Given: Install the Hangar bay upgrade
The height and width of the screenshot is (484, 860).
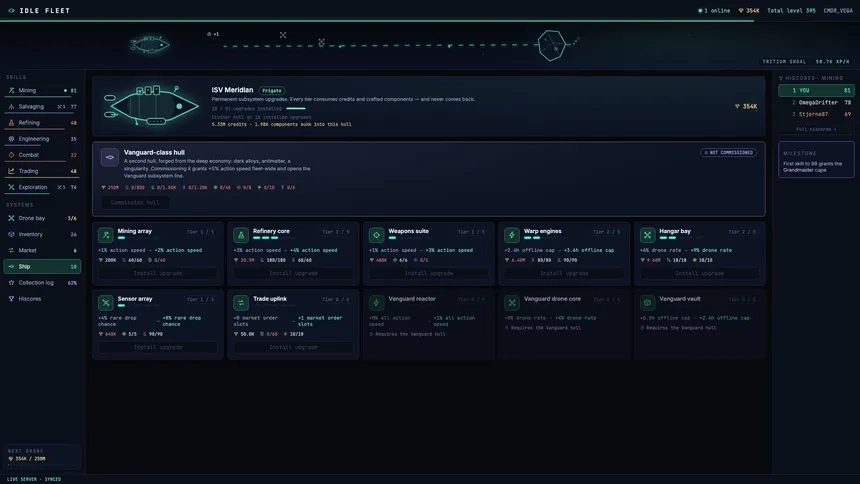Looking at the screenshot, I should [699, 273].
